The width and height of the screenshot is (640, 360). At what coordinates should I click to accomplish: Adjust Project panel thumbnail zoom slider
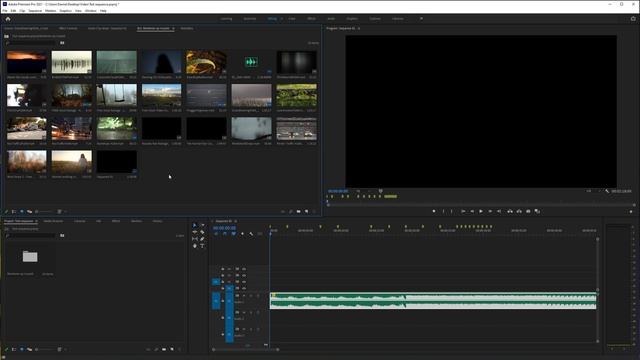point(45,349)
